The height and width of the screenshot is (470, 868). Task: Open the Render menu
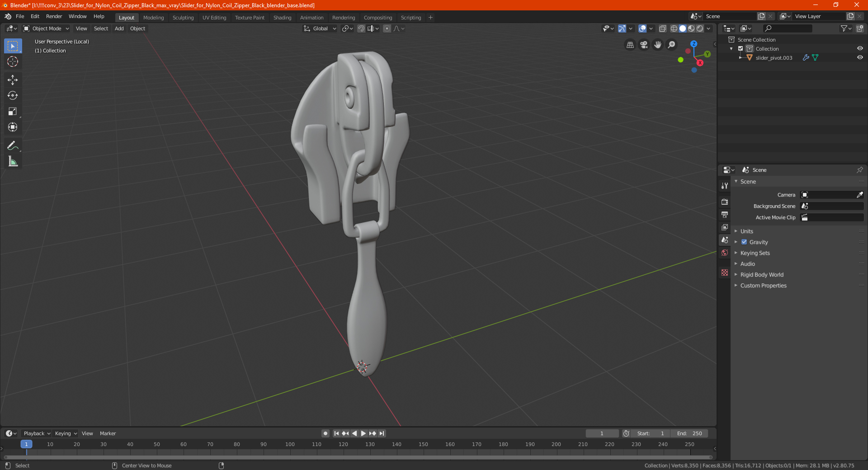pyautogui.click(x=54, y=16)
